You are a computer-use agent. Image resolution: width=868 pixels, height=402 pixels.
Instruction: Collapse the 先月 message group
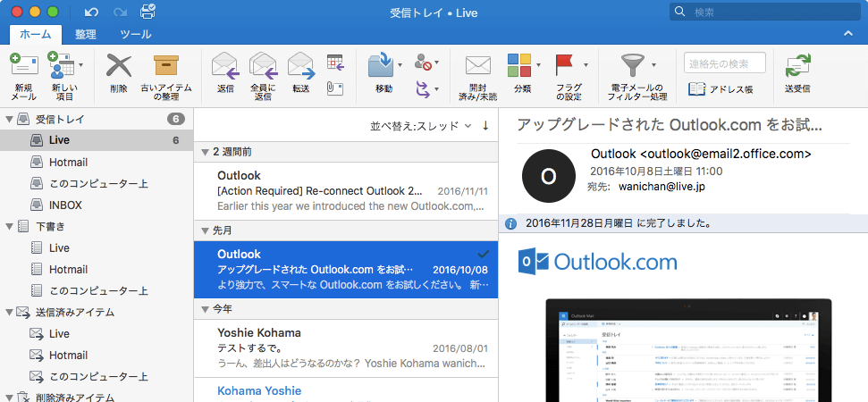point(206,230)
